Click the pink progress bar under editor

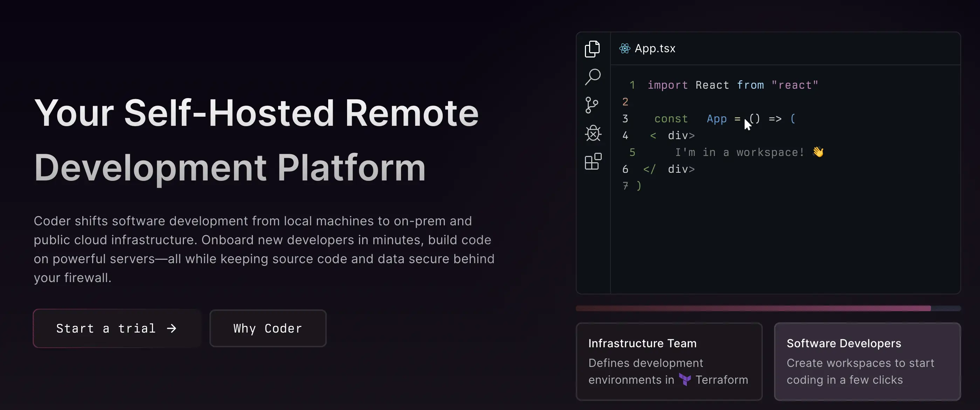(x=753, y=308)
